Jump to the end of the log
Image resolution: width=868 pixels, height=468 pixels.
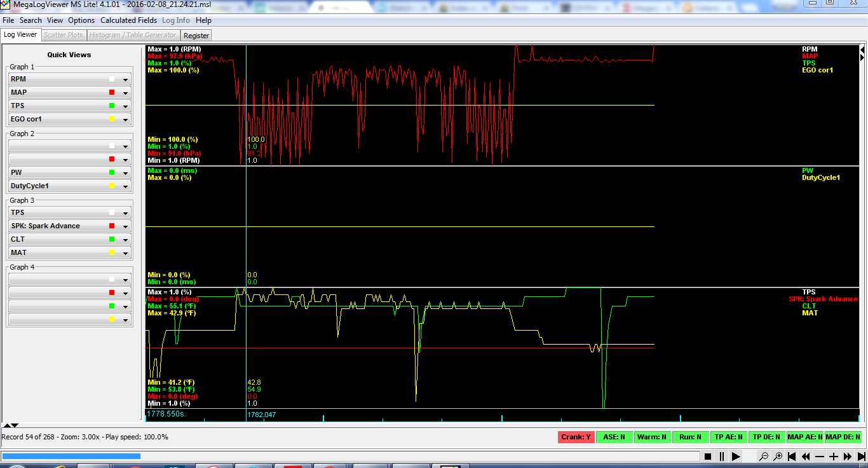(x=861, y=457)
